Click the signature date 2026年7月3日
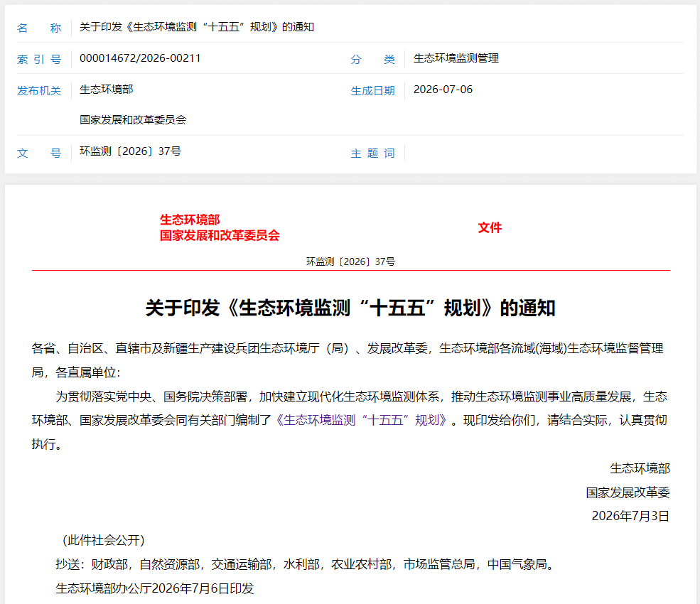This screenshot has width=700, height=604. coord(630,516)
